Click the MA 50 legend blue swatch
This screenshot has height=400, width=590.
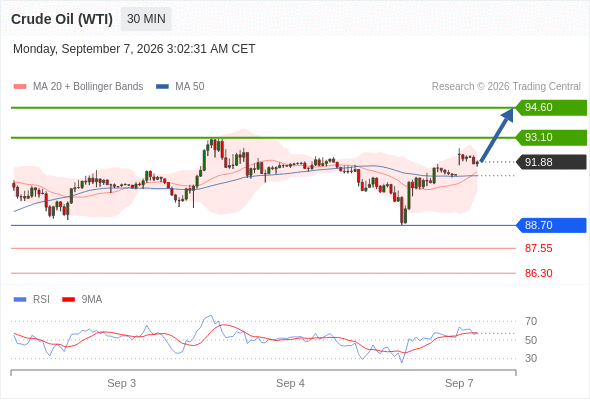162,87
